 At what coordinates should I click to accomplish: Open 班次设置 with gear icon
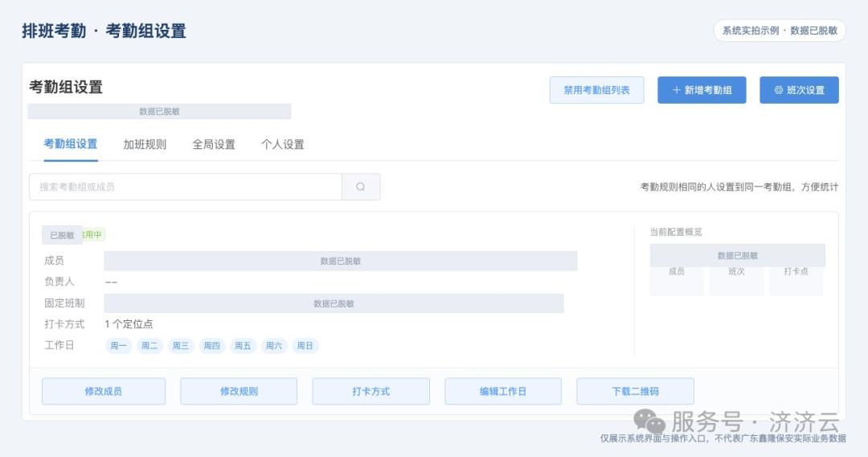pyautogui.click(x=799, y=90)
